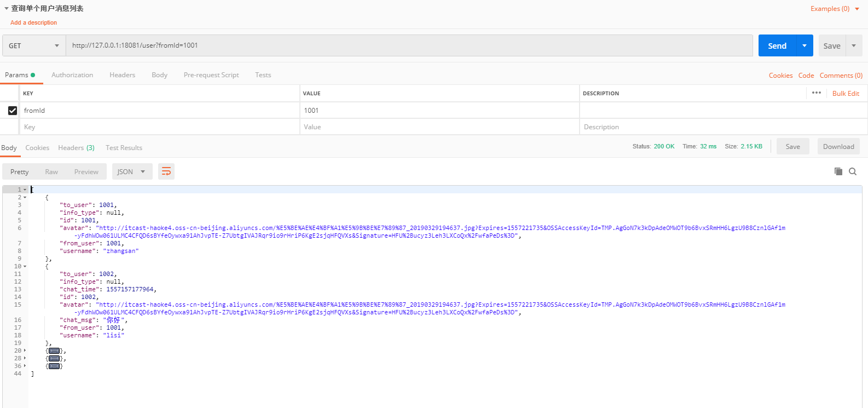Screen dimensions: 868x408
Task: Collapse JSON array at line 1
Action: tap(25, 189)
